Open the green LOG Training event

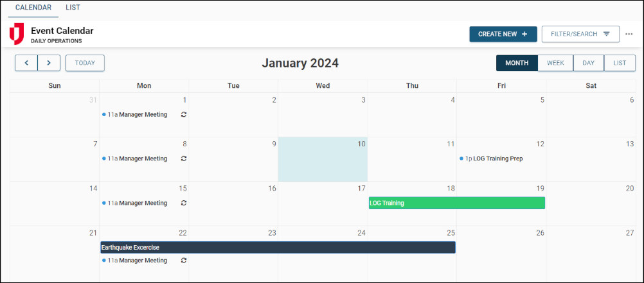pyautogui.click(x=456, y=203)
